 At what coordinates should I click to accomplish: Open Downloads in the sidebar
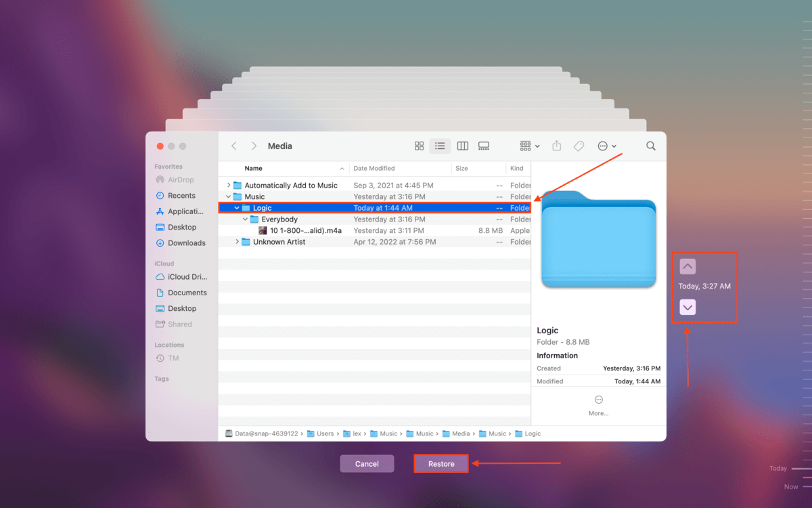pos(179,243)
